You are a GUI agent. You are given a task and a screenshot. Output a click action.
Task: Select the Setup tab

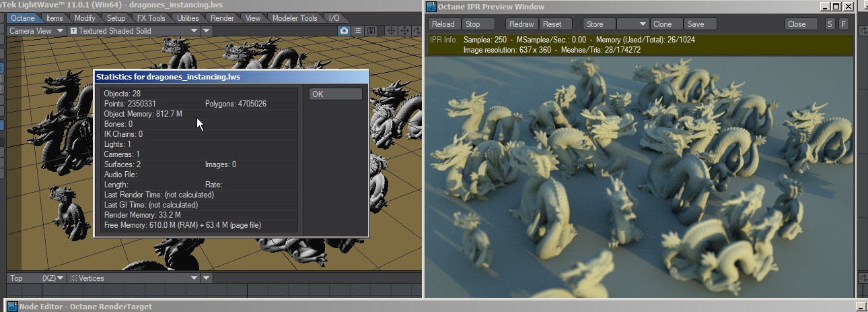point(116,18)
